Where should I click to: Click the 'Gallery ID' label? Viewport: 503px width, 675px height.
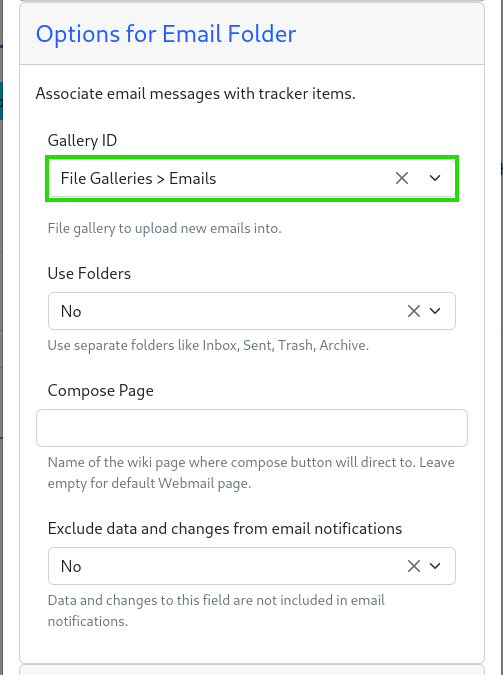82,140
